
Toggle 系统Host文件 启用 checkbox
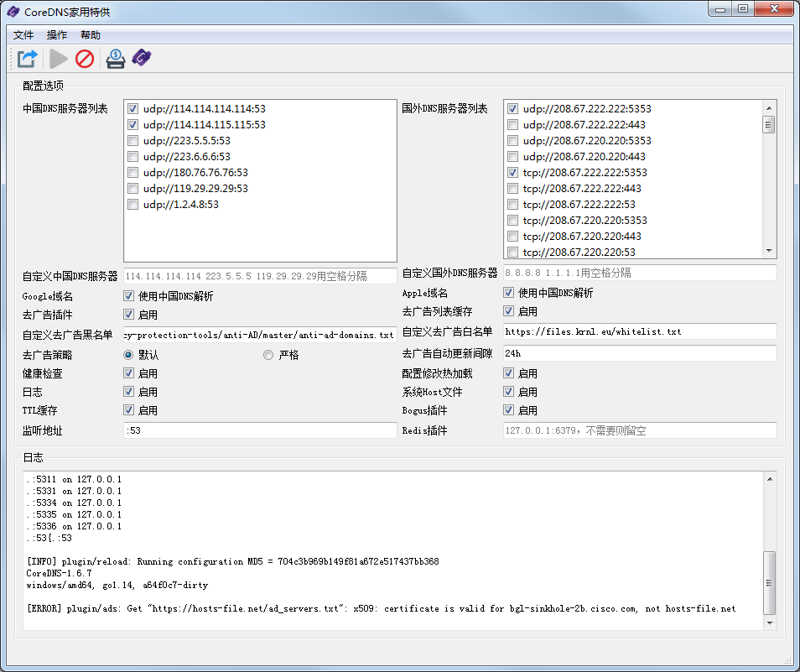508,391
